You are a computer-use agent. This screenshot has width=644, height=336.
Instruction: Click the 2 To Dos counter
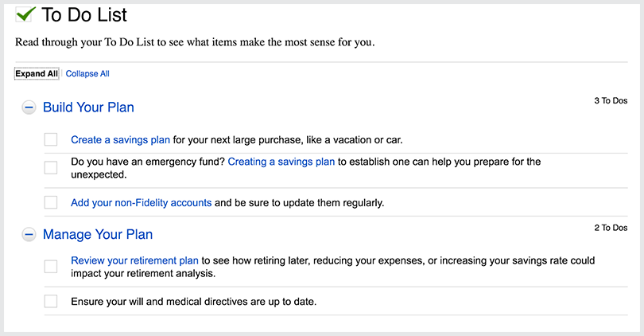click(x=611, y=228)
